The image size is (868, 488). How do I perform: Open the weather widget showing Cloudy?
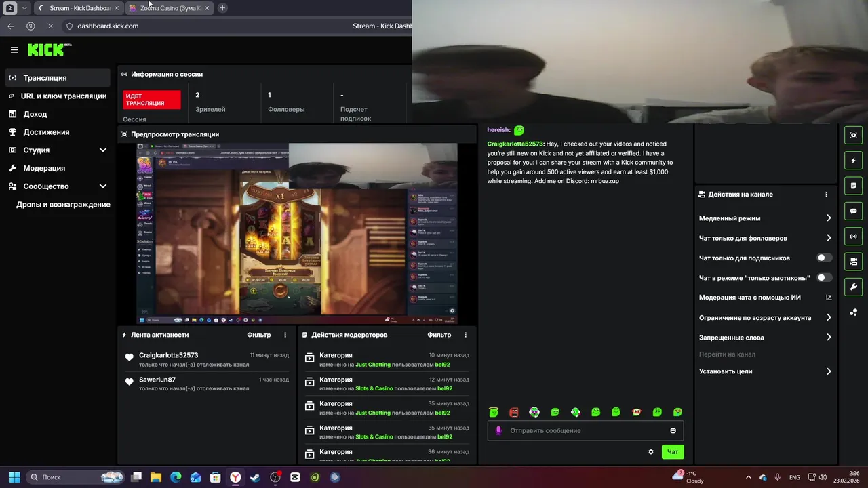tap(688, 477)
